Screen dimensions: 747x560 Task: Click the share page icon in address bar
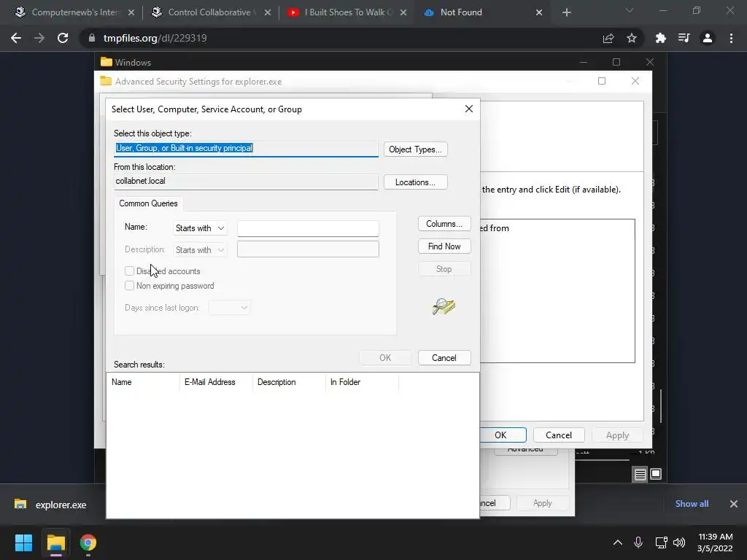pyautogui.click(x=608, y=38)
